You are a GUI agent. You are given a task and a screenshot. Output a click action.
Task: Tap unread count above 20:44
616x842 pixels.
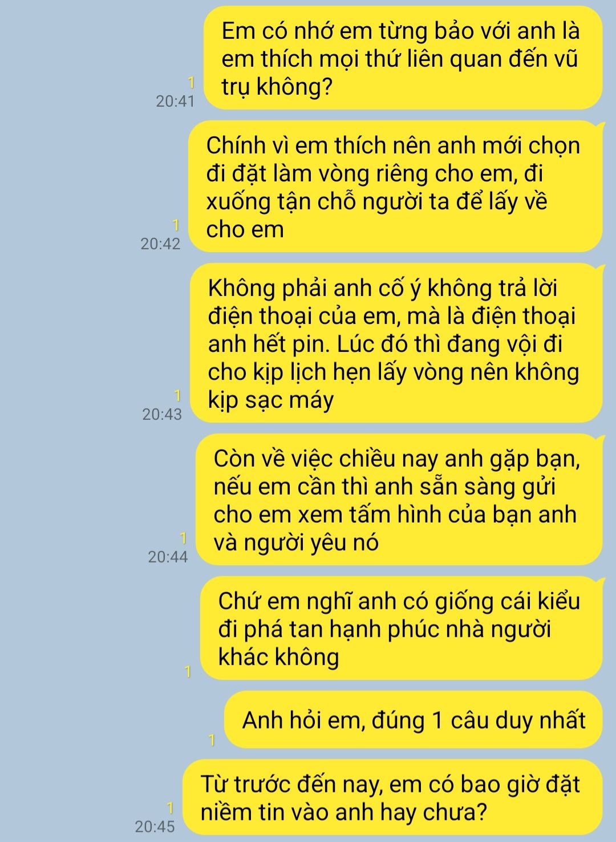184,538
